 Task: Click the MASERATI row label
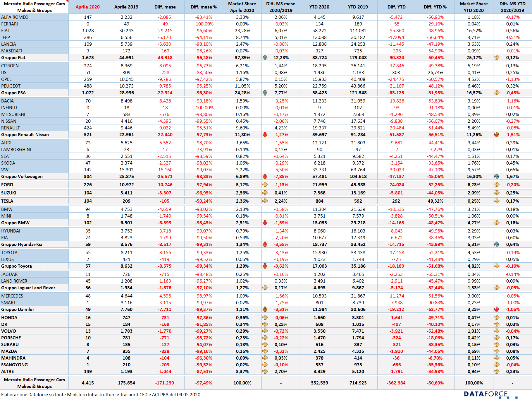point(12,51)
